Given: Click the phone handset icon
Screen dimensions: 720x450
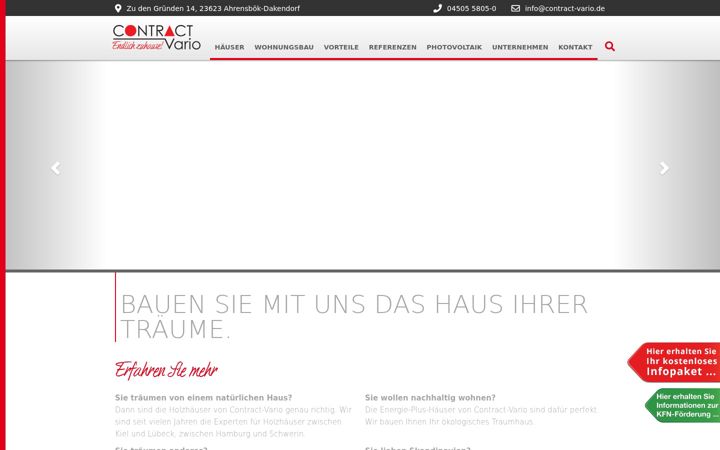Looking at the screenshot, I should click(x=437, y=8).
